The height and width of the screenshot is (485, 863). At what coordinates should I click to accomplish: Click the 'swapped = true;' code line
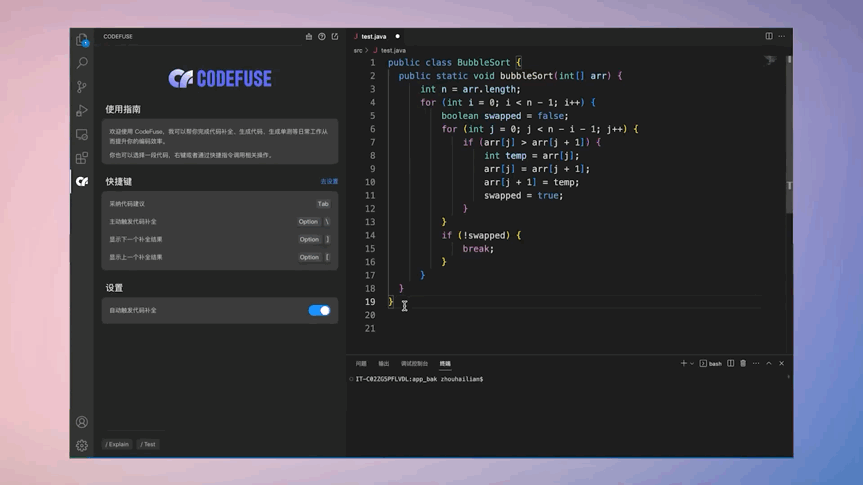523,195
